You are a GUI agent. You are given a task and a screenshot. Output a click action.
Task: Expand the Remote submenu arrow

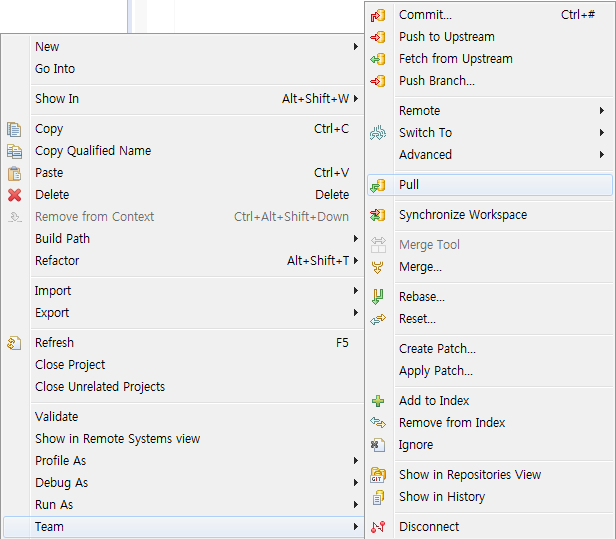[x=601, y=111]
